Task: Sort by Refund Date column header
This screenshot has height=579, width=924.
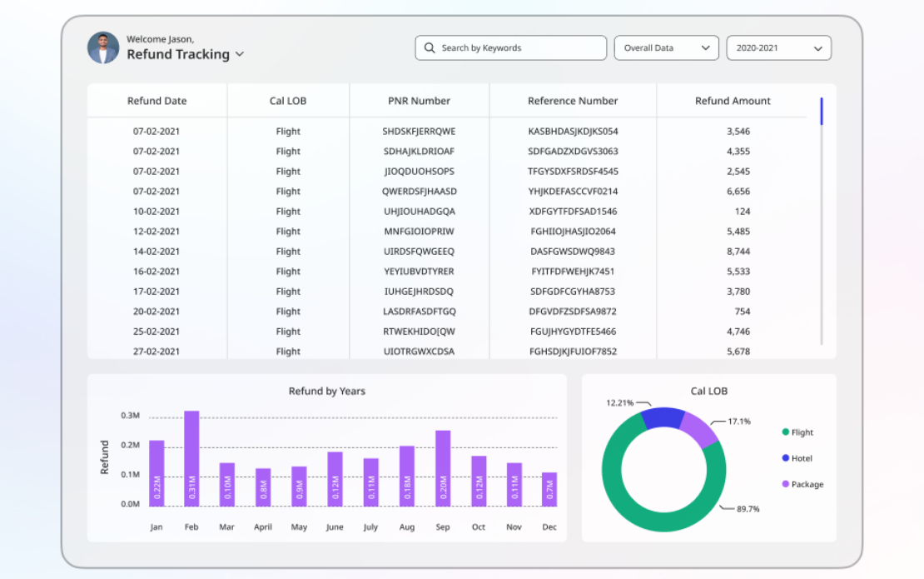Action: click(x=156, y=101)
